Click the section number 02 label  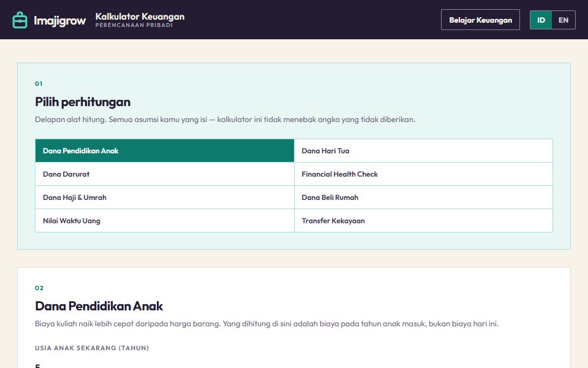click(x=39, y=288)
